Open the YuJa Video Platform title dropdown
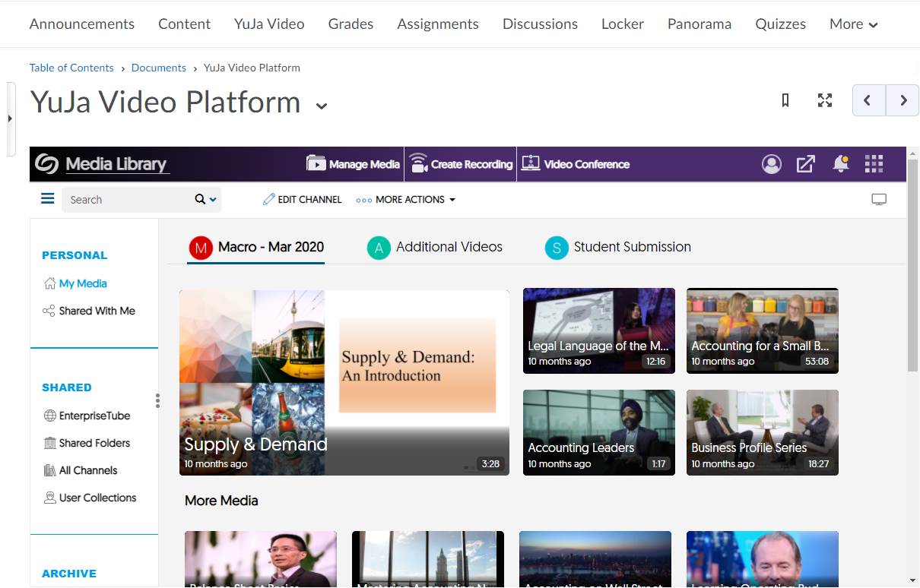Image resolution: width=920 pixels, height=588 pixels. 322,106
